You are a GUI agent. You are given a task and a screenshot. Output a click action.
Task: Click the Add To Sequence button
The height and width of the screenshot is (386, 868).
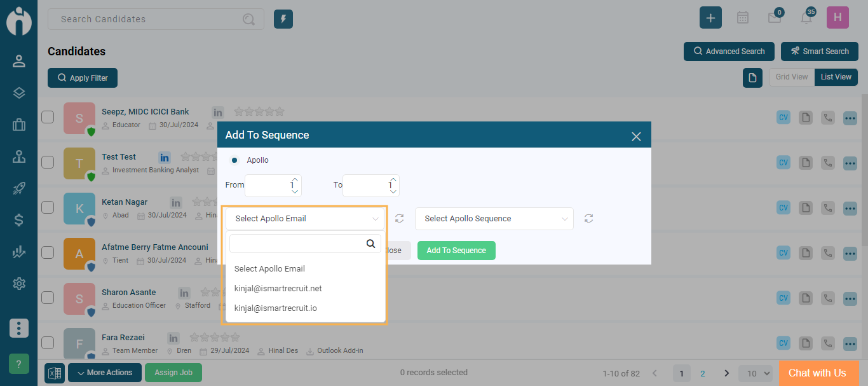pyautogui.click(x=456, y=251)
